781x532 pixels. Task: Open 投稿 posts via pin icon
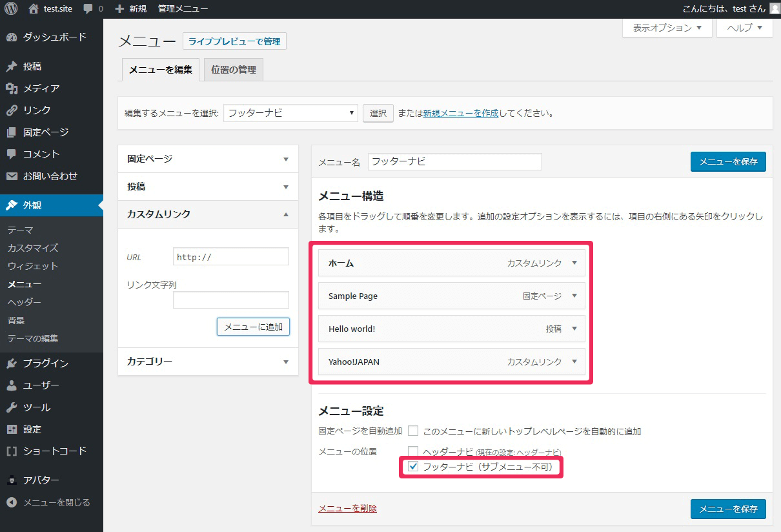coord(12,66)
